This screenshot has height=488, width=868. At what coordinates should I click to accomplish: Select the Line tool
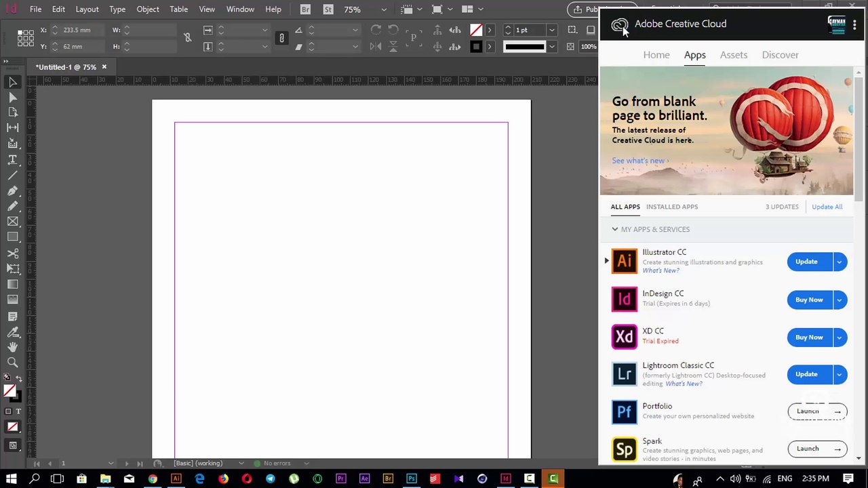click(13, 176)
